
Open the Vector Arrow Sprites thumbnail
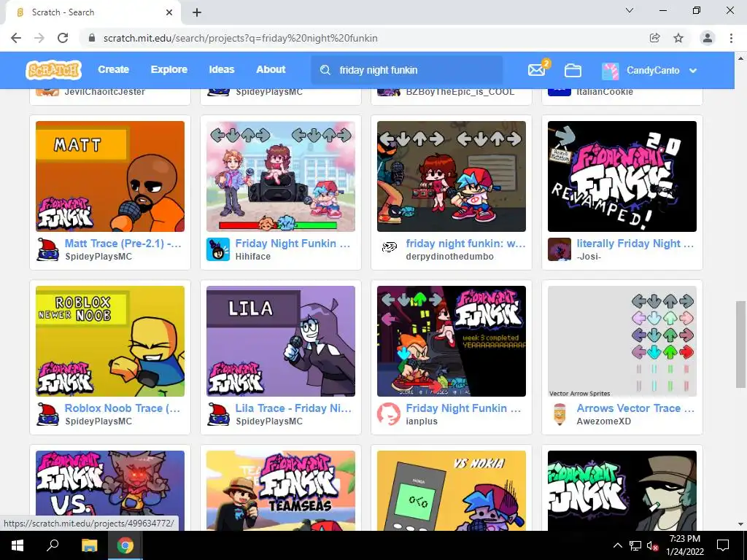pos(622,341)
